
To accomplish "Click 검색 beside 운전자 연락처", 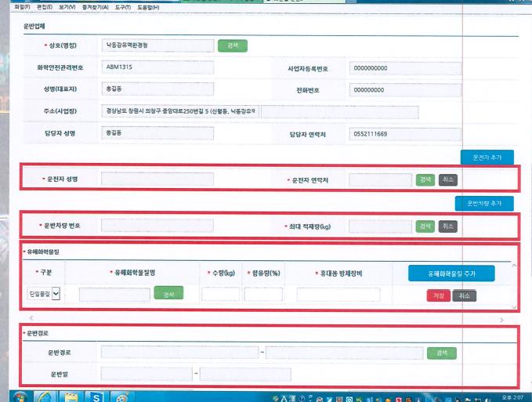I will point(425,179).
